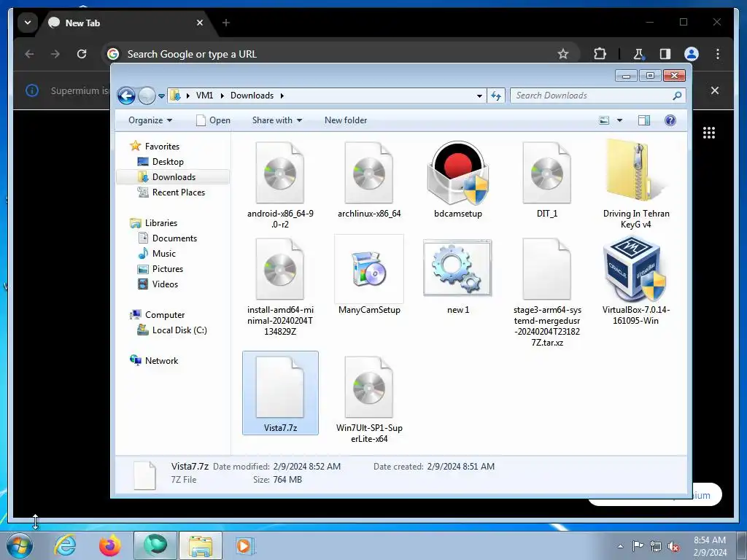Open browser tab search dropdown
The image size is (747, 560).
click(28, 23)
